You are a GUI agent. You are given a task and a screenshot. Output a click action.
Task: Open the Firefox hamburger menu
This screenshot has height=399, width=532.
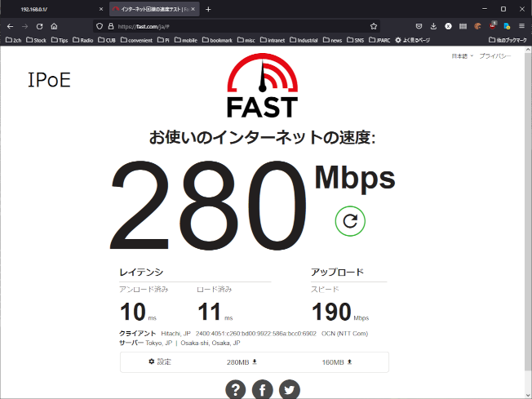pos(521,26)
